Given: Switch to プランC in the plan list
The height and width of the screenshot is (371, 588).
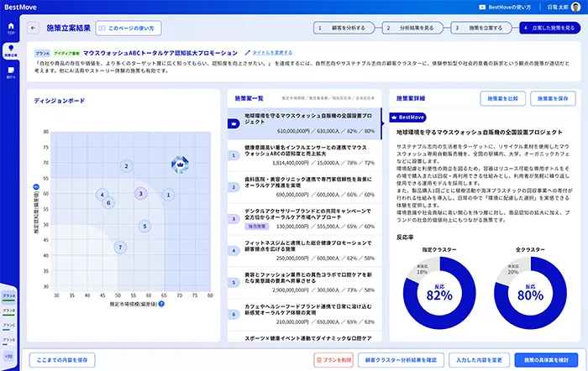Looking at the screenshot, I should point(10,325).
